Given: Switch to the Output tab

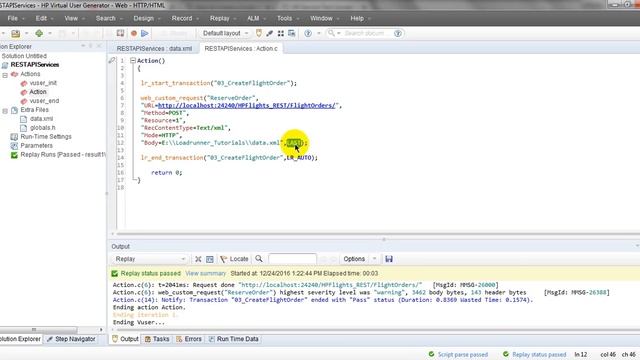Looking at the screenshot, I should point(125,339).
